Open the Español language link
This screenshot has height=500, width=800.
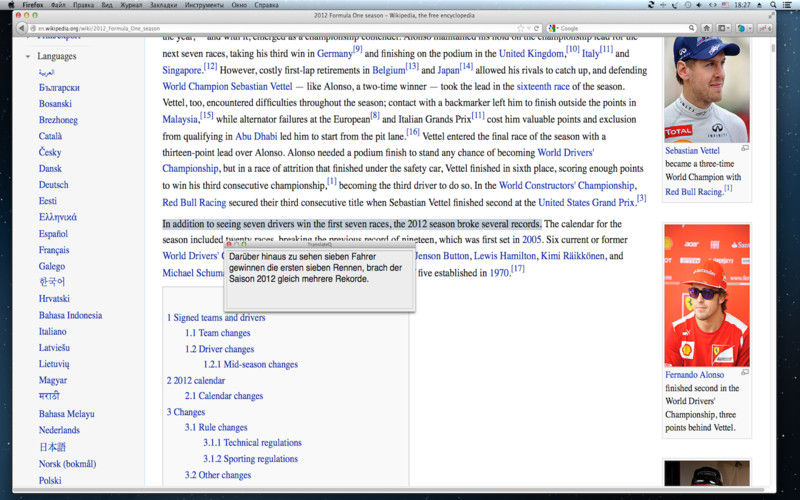(53, 234)
